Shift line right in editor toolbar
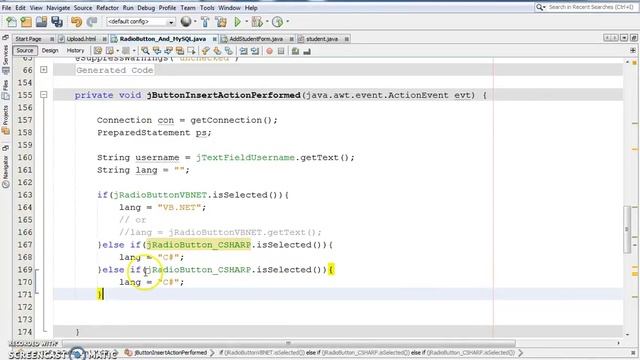The width and height of the screenshot is (640, 360). click(x=255, y=51)
